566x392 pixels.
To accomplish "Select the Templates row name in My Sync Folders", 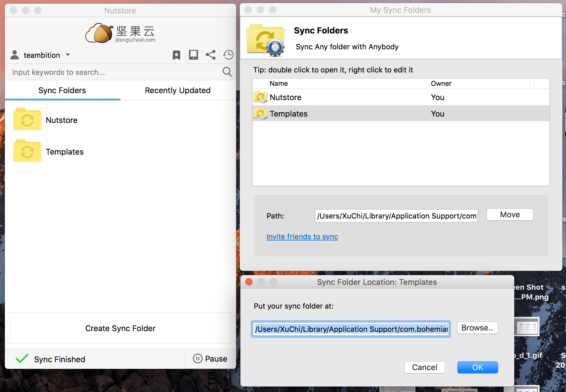I will pos(288,114).
